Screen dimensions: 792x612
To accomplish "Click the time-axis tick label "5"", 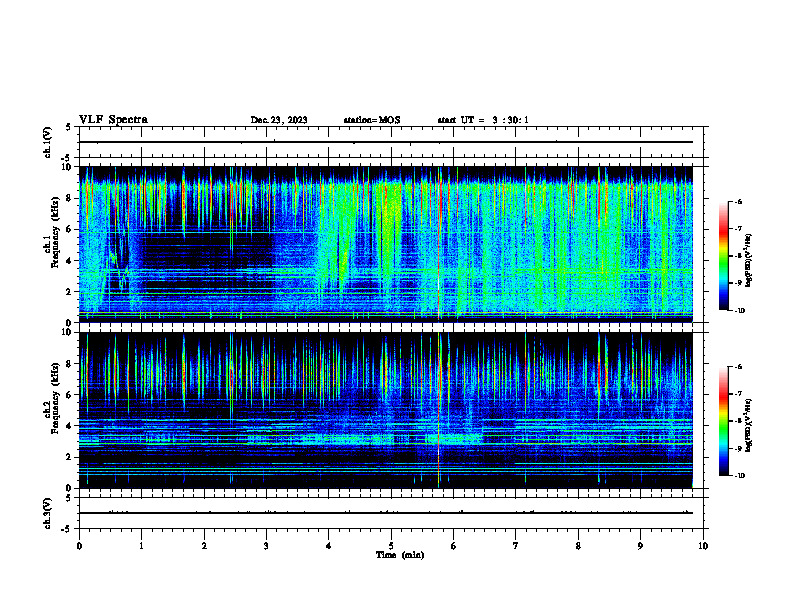I will click(x=391, y=546).
